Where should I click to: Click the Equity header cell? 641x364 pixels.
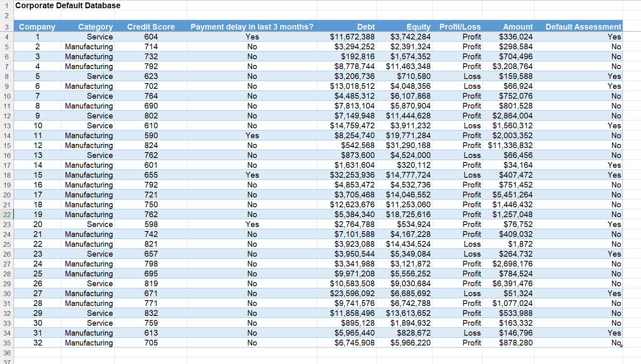(418, 26)
